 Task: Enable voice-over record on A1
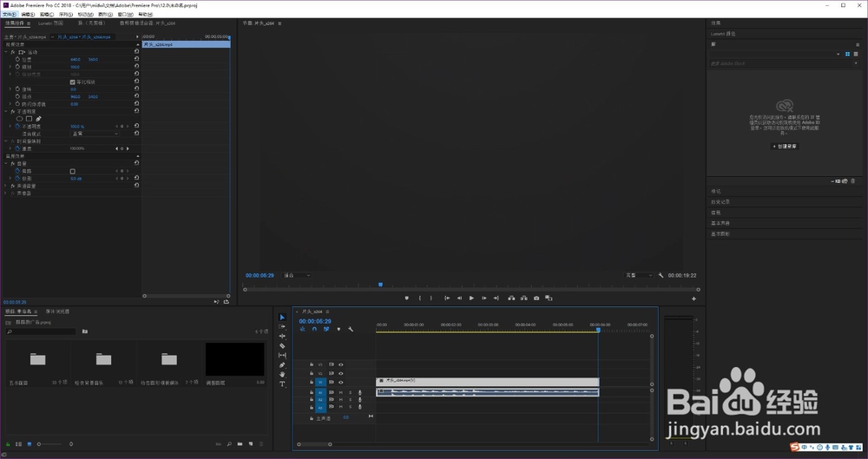click(360, 392)
